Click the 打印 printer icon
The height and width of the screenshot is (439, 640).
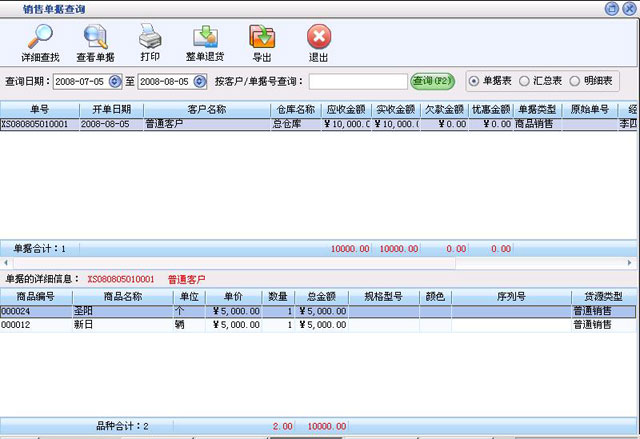149,38
